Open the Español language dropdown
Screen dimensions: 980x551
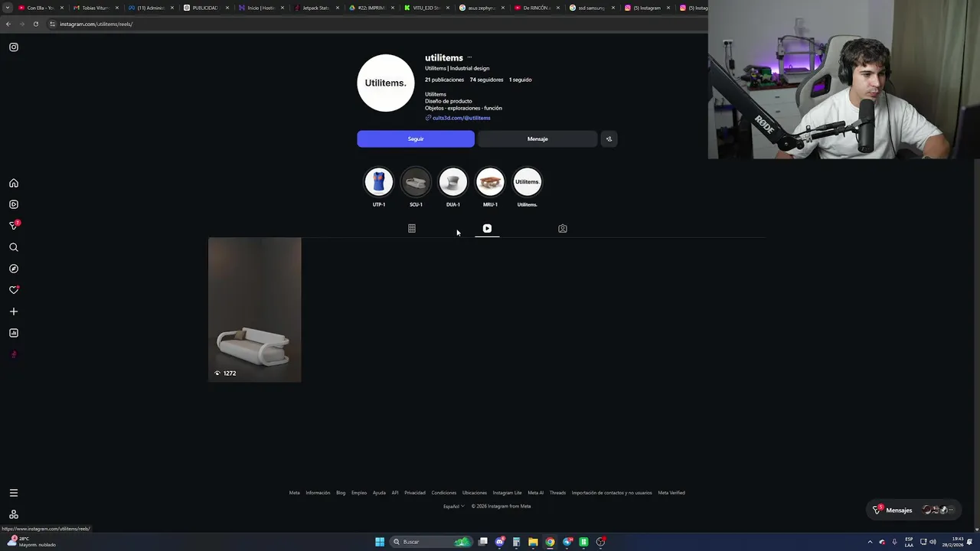point(454,506)
